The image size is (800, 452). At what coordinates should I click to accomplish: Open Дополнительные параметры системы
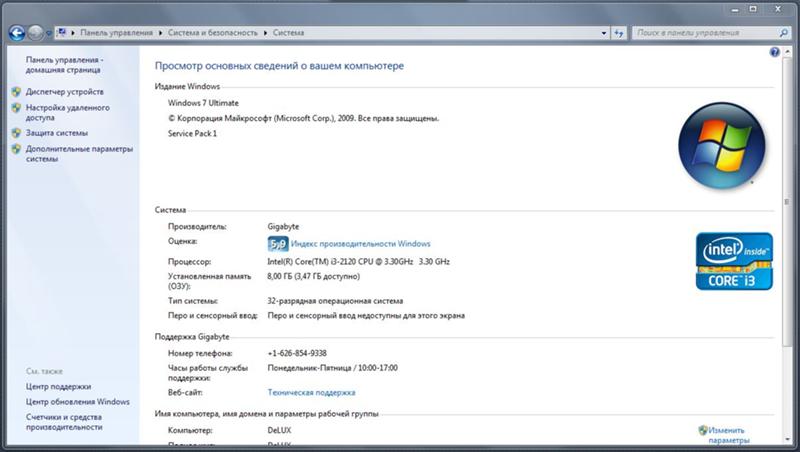[x=79, y=154]
